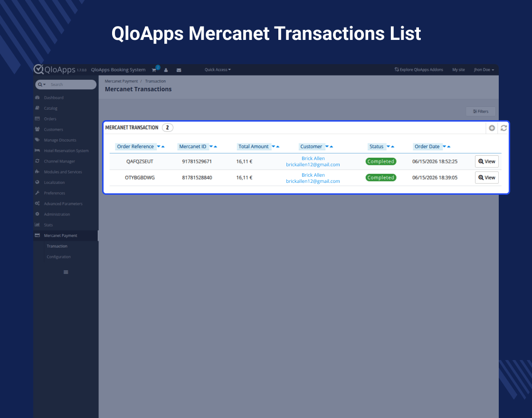The image size is (532, 418).
Task: Click the Mercanet Payment breadcrumb
Action: click(x=121, y=81)
